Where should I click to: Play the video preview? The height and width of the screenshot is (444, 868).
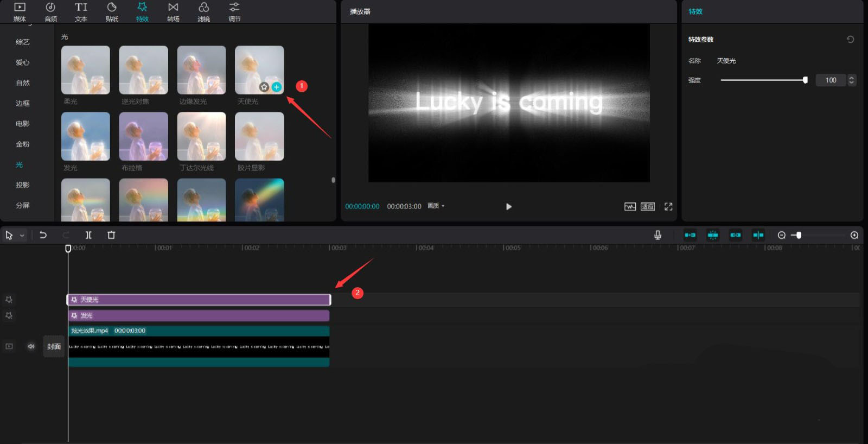click(x=509, y=206)
